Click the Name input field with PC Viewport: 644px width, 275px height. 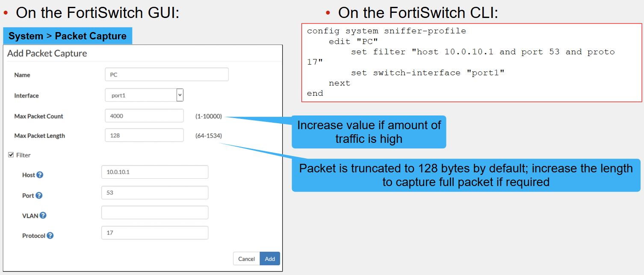click(x=167, y=74)
